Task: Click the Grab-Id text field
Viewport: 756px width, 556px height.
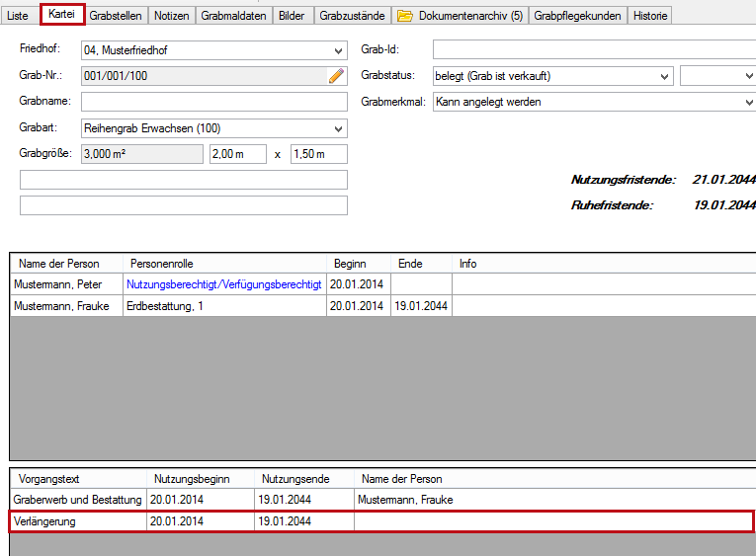Action: click(x=593, y=50)
